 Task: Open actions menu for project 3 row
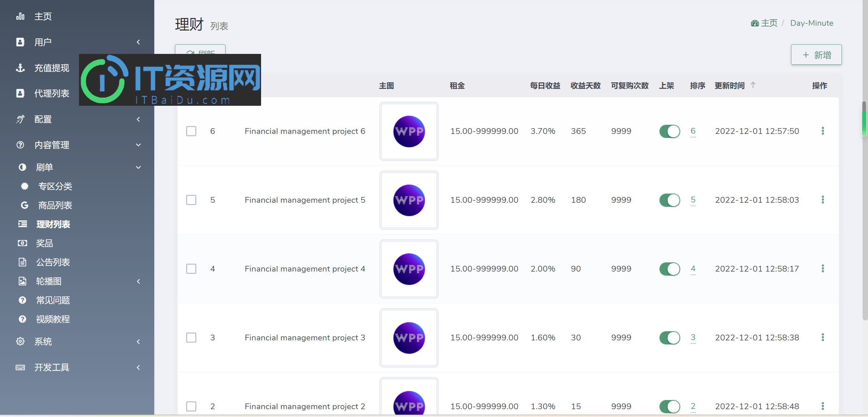[823, 337]
